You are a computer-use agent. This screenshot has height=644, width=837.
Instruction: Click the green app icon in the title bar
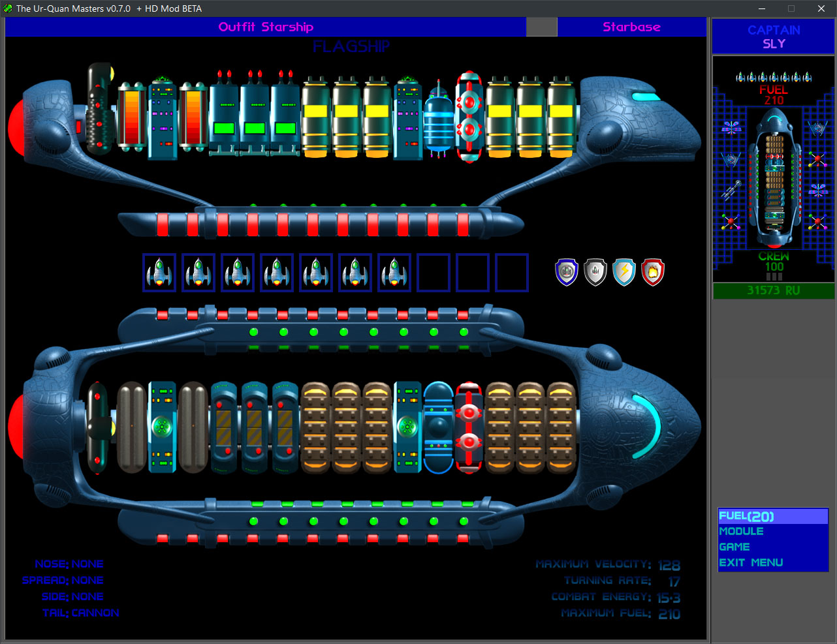coord(8,8)
